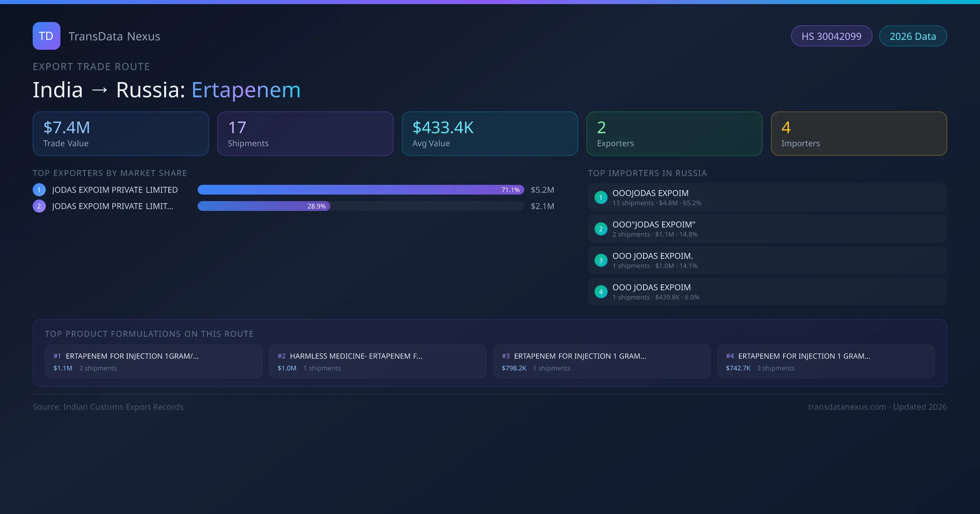Click the TD logo icon

[x=46, y=36]
